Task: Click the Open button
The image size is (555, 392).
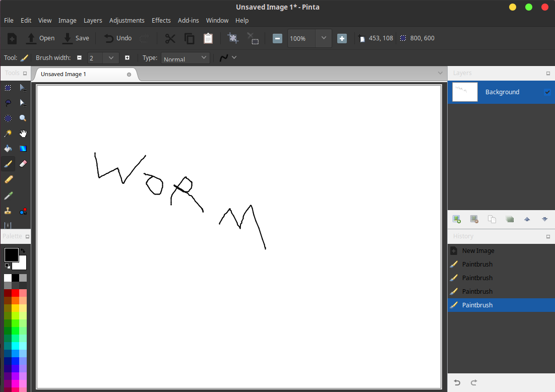Action: tap(41, 38)
